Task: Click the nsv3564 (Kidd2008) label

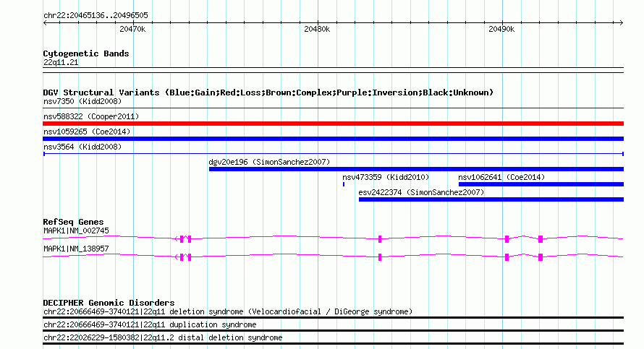Action: point(82,147)
